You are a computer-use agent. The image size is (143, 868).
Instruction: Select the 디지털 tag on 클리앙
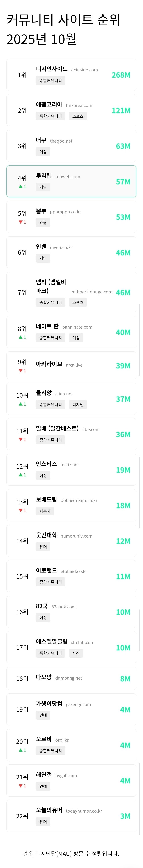coord(78,404)
